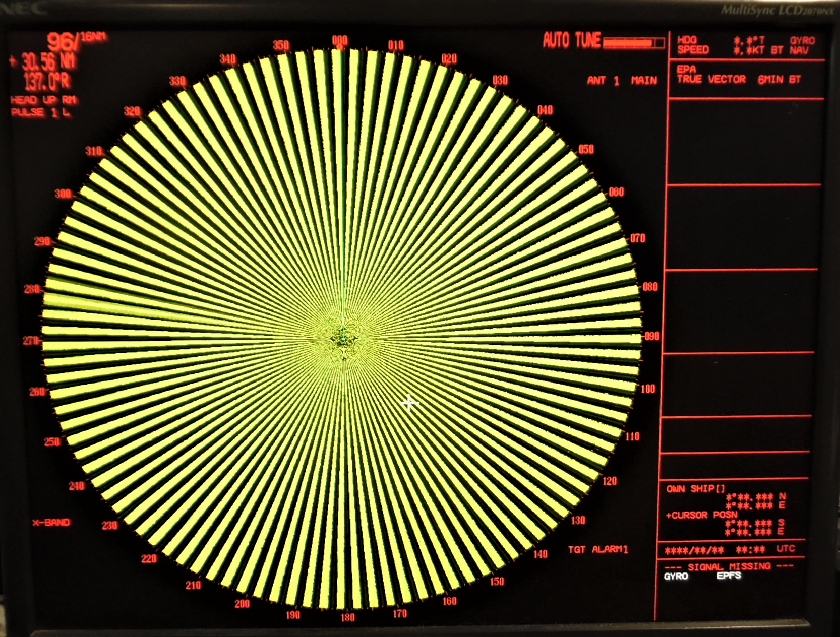
Task: Open the ANT 1 MAIN antenna selector
Action: 622,81
